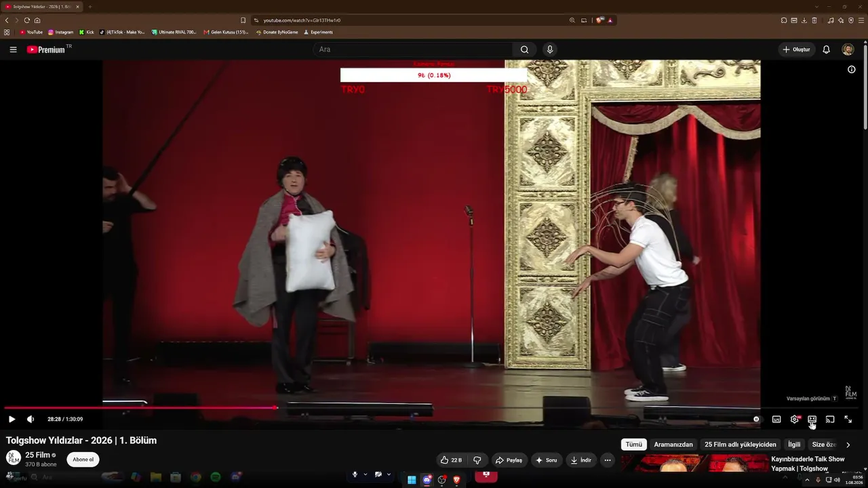The height and width of the screenshot is (488, 868).
Task: Select 25 Film adlı yükleyiciden chip
Action: pyautogui.click(x=741, y=445)
